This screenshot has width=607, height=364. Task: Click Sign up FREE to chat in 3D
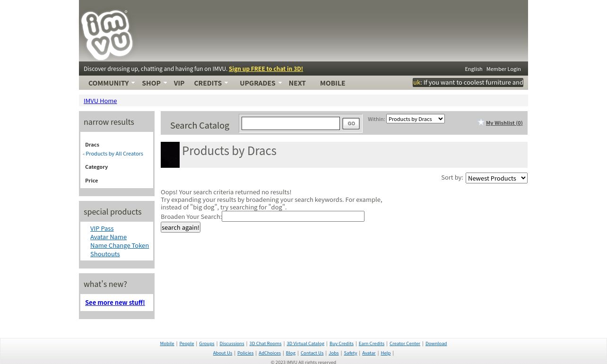pyautogui.click(x=266, y=69)
